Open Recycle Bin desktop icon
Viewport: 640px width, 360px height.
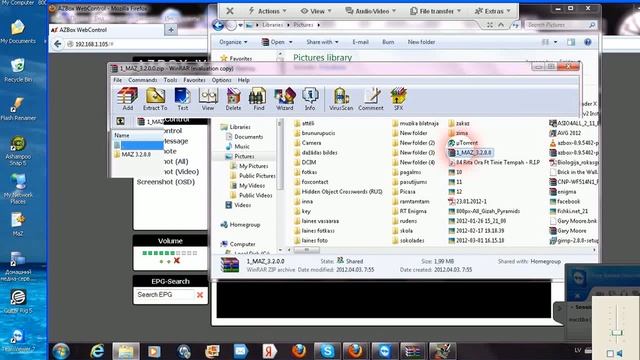click(x=18, y=70)
